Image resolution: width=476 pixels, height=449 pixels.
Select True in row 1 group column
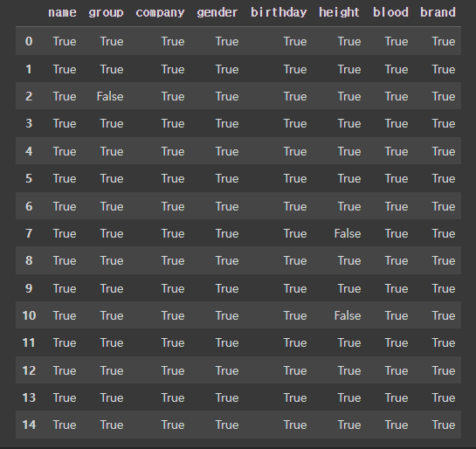[x=112, y=70]
